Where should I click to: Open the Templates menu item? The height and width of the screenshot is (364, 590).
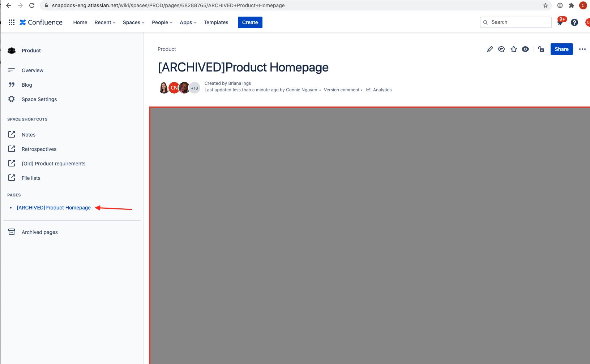(x=216, y=22)
